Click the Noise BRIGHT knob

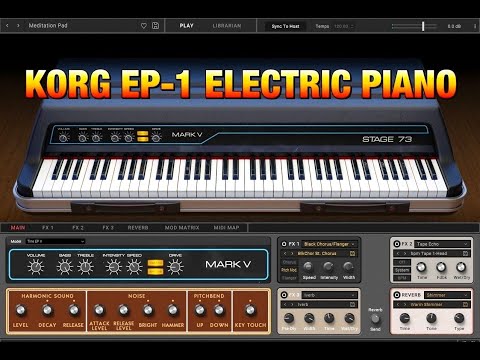tap(148, 310)
